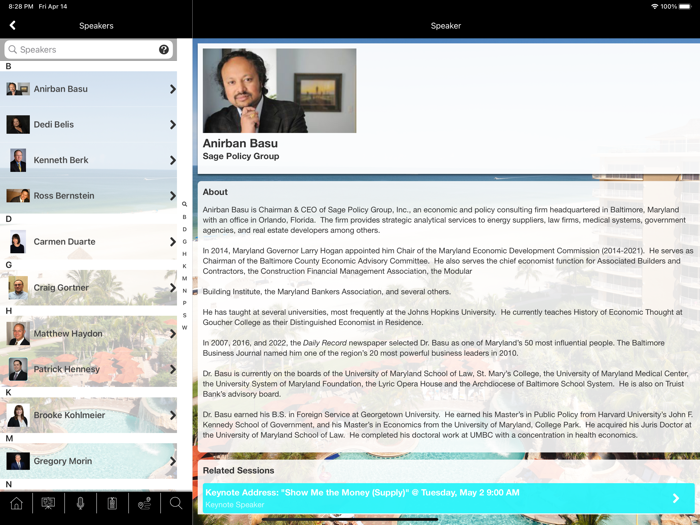700x525 pixels.
Task: Tap the Wi-Fi icon in status bar
Action: pyautogui.click(x=654, y=6)
